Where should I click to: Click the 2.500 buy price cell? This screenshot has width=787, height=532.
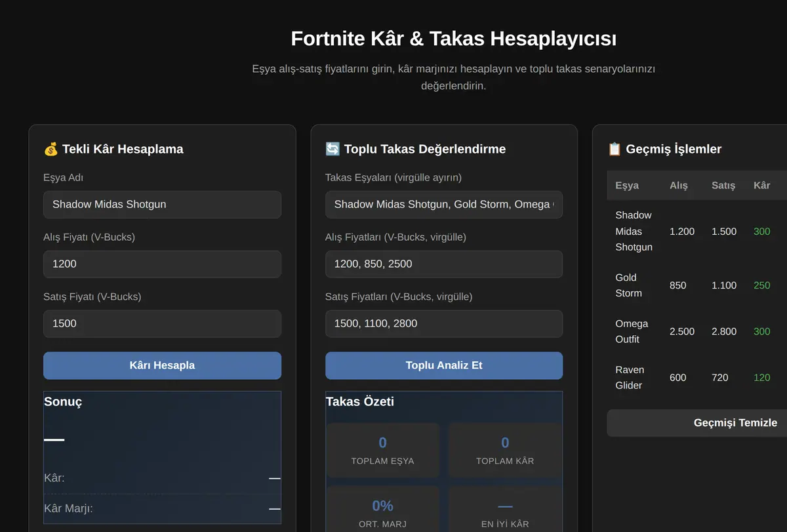682,331
